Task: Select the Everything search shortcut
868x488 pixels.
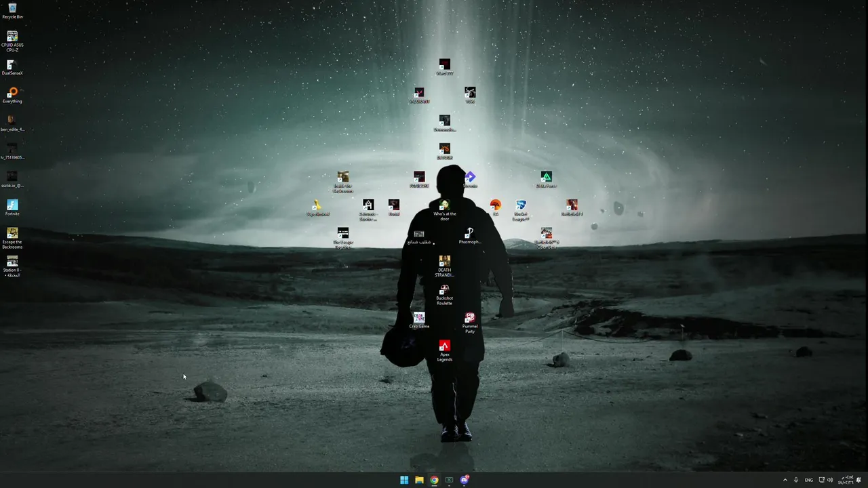Action: (12, 96)
